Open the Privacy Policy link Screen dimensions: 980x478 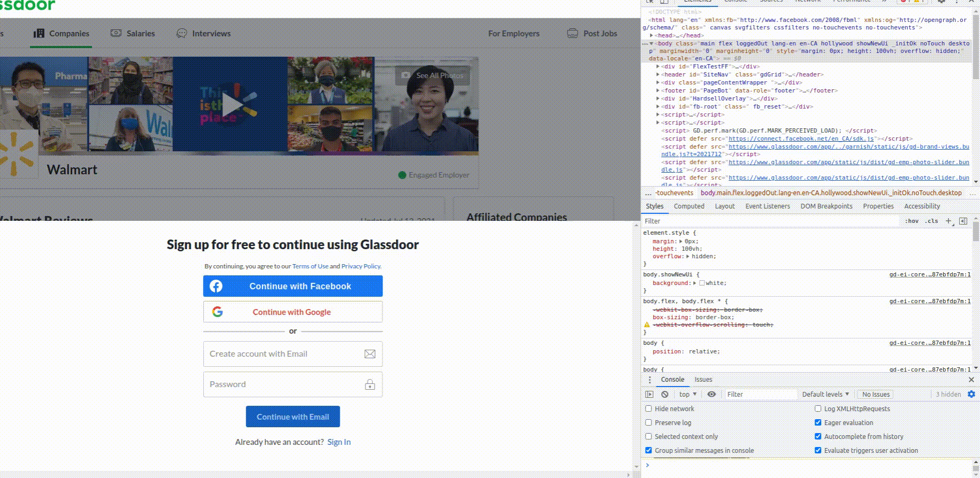point(361,266)
